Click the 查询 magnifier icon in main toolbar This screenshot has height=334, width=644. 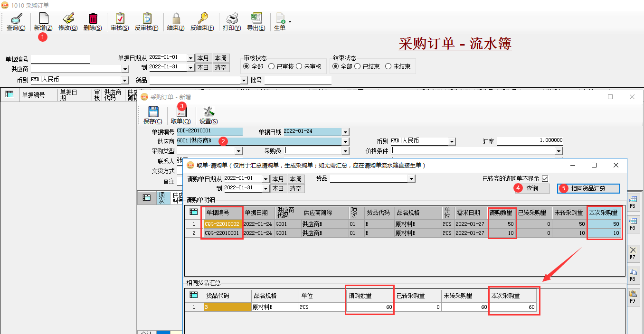[16, 19]
